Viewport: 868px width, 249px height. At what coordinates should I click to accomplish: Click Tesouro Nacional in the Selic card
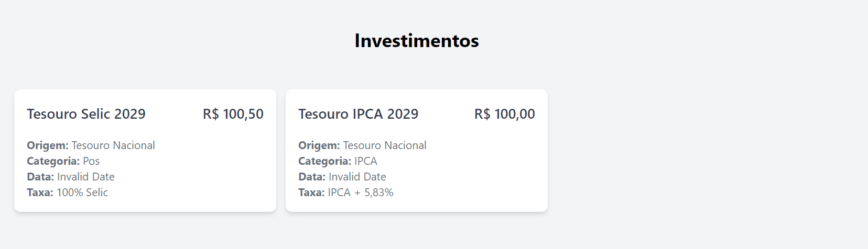click(113, 145)
